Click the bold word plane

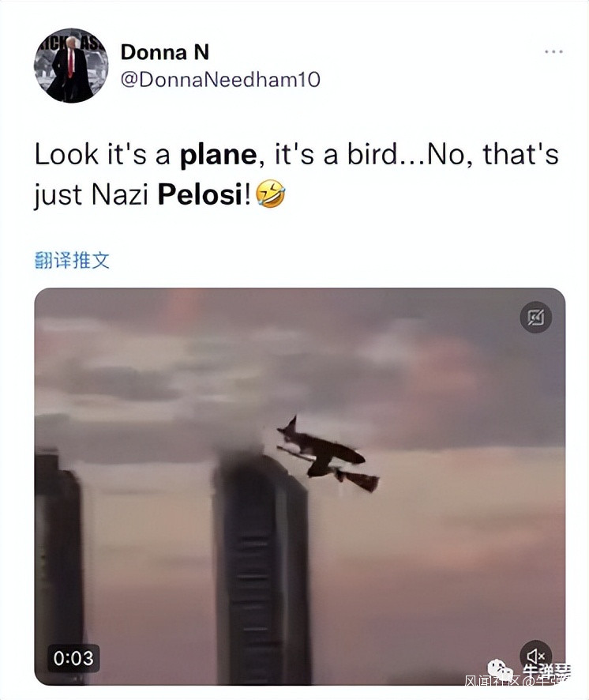[218, 156]
